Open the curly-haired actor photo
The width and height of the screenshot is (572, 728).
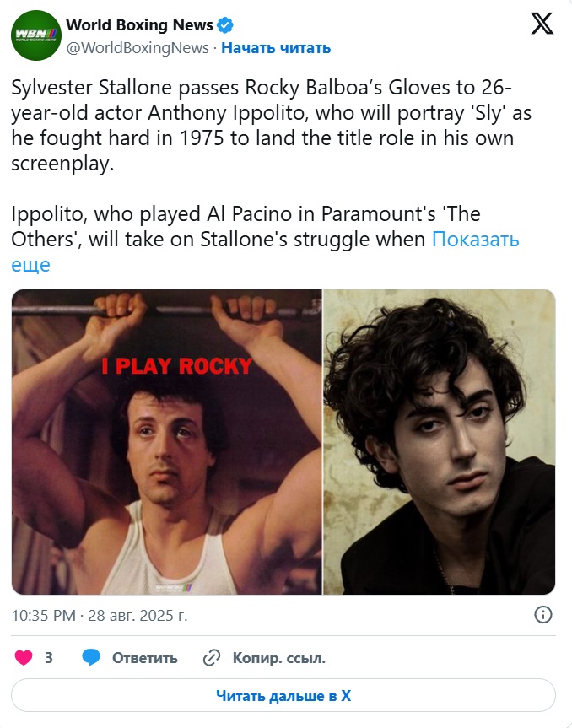point(440,441)
